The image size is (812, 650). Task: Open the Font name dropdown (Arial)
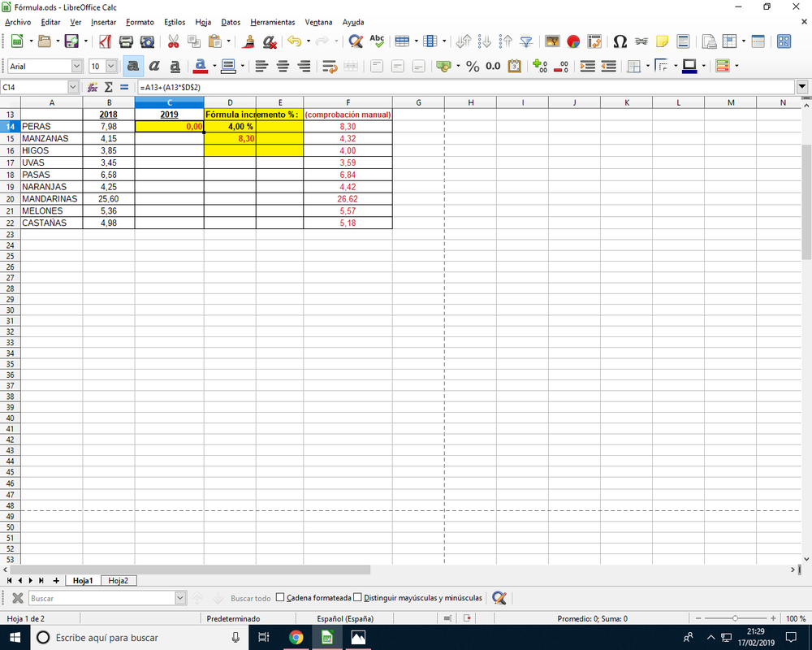(x=76, y=66)
